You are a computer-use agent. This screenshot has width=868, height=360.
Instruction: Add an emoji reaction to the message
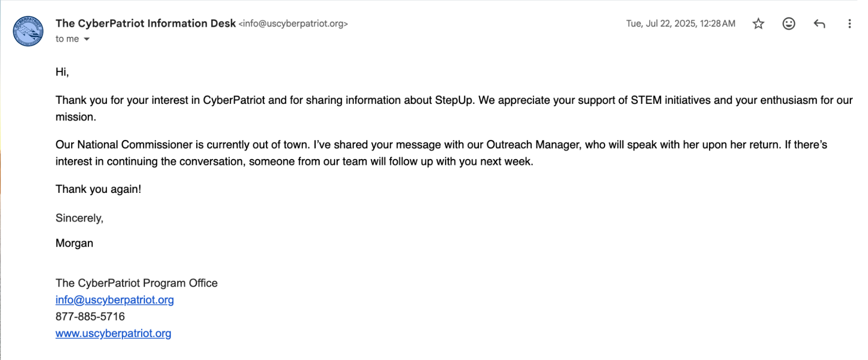(x=789, y=23)
